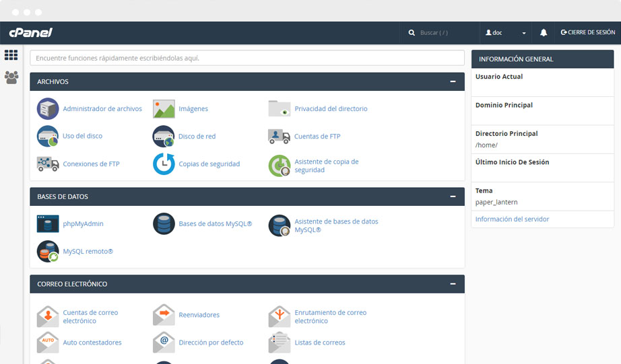The image size is (621, 364).
Task: Click the search magnifier icon
Action: (412, 33)
